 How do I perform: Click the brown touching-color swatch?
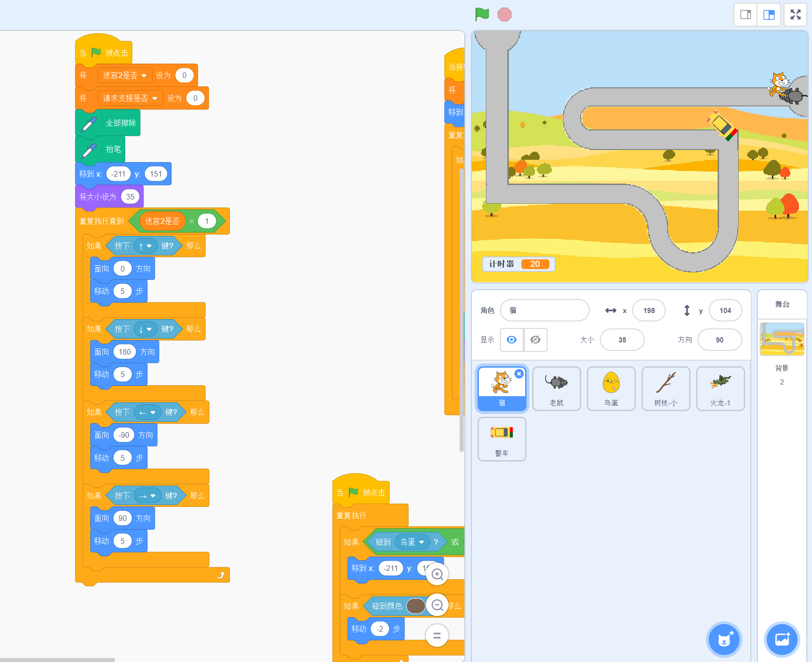coord(415,606)
